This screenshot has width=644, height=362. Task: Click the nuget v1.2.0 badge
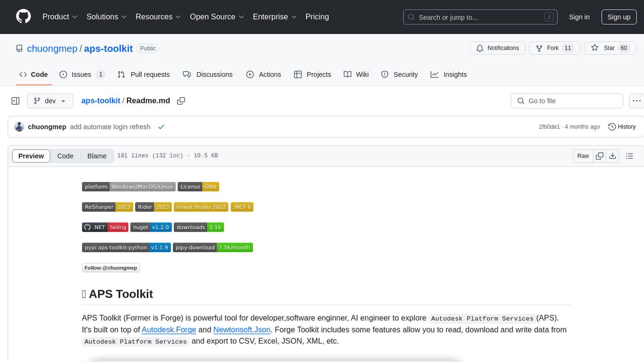151,227
